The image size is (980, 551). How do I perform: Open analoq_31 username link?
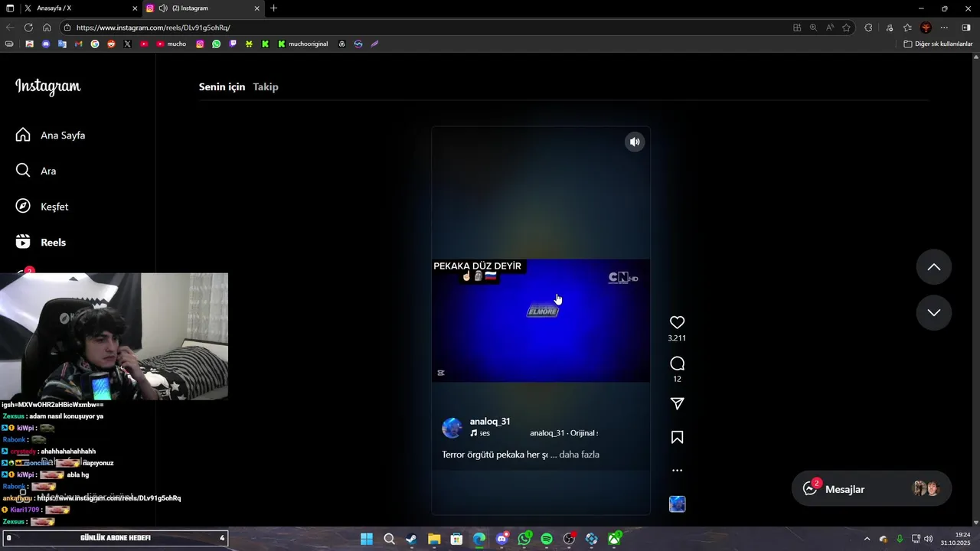click(490, 422)
